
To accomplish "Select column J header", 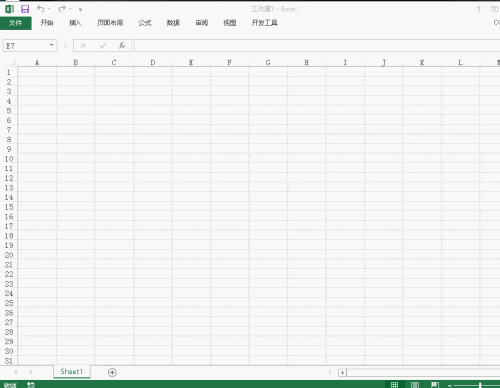I will (384, 63).
